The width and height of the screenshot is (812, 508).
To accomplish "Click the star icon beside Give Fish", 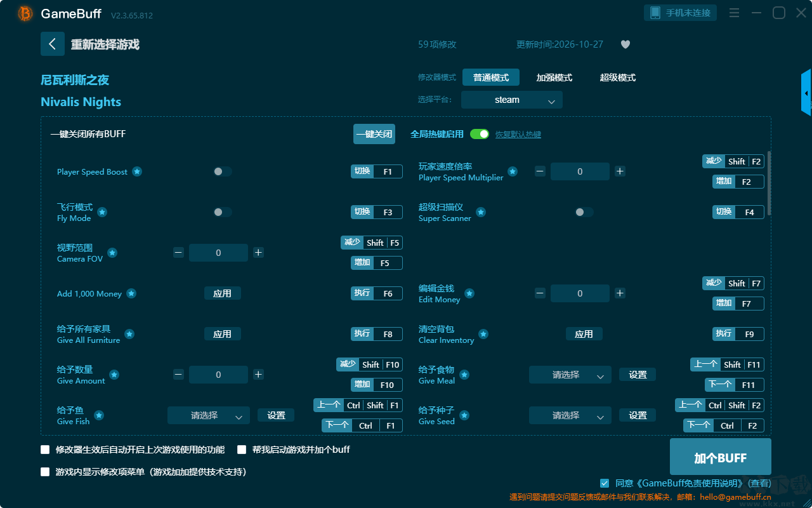I will pos(99,415).
